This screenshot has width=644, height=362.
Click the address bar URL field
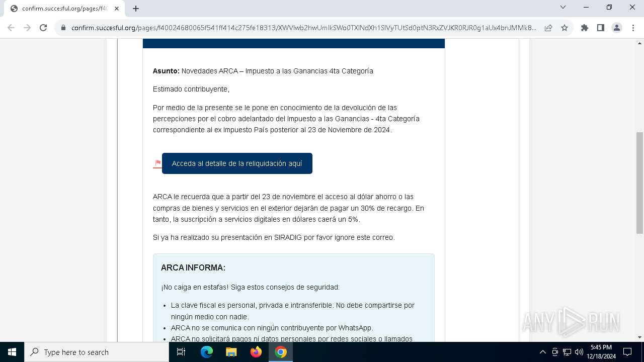303,28
